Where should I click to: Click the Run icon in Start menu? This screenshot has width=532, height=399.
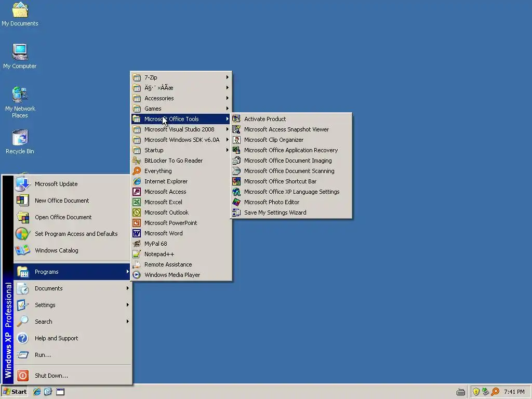(x=22, y=355)
